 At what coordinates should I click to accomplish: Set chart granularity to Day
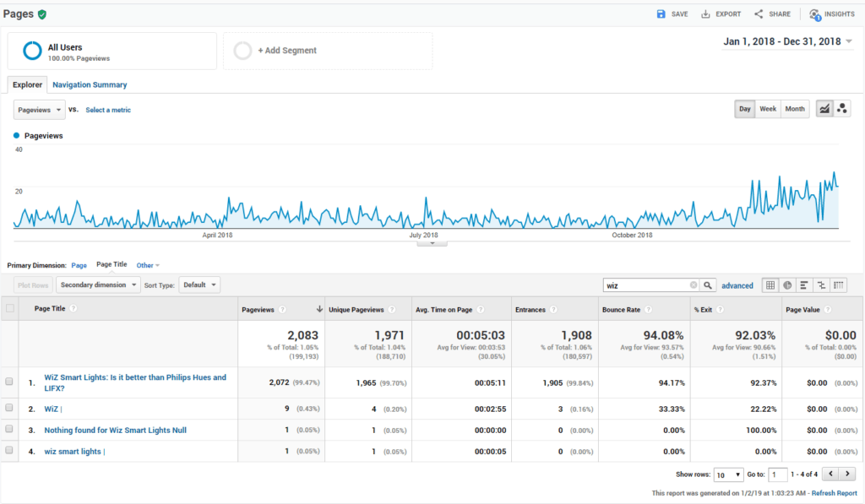click(x=745, y=109)
